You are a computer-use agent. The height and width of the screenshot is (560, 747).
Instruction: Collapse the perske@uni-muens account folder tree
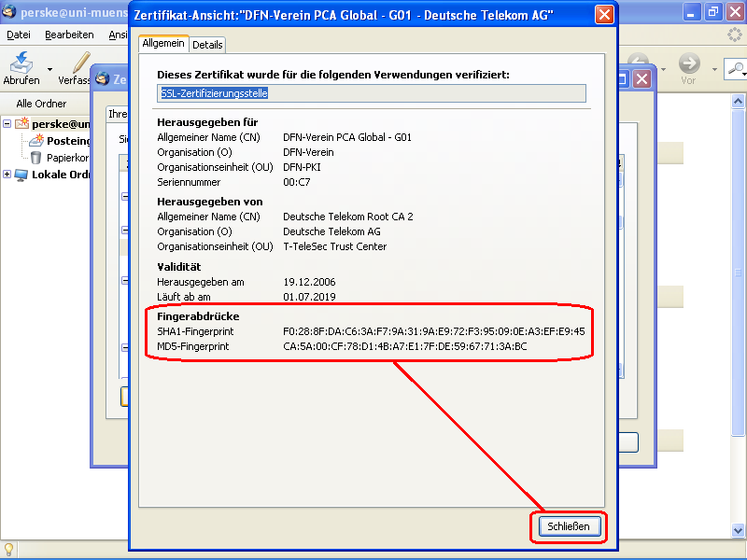pyautogui.click(x=7, y=123)
